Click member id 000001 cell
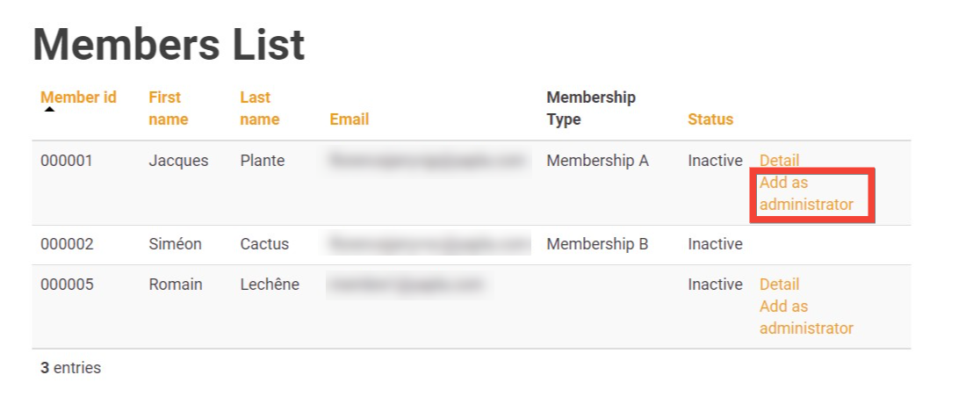 (x=66, y=161)
